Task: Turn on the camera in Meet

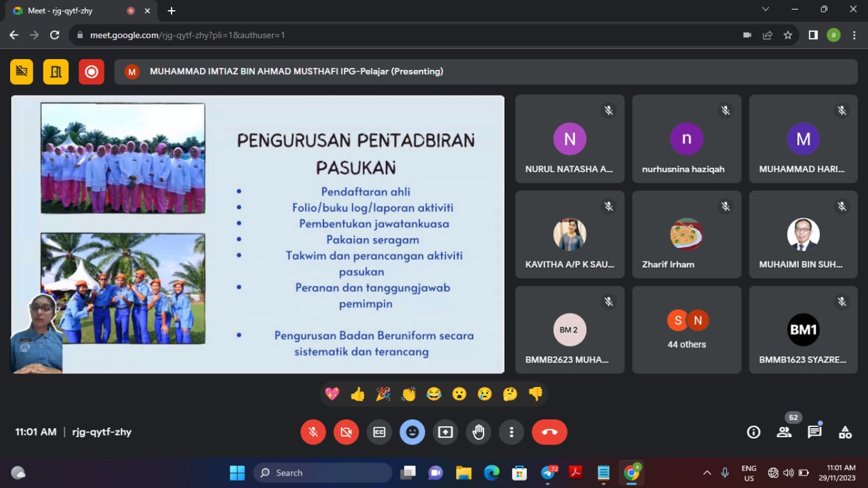Action: pos(347,432)
